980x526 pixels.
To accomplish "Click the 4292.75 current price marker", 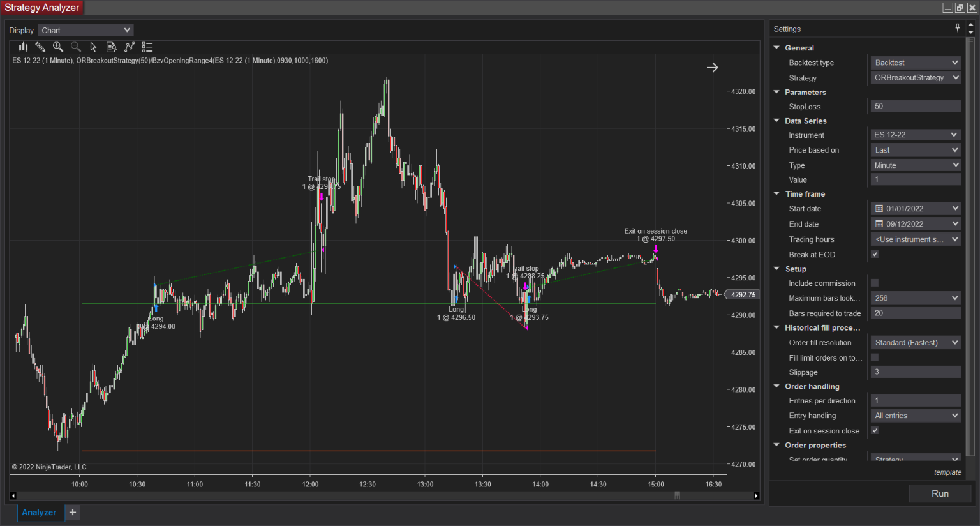I will click(743, 295).
